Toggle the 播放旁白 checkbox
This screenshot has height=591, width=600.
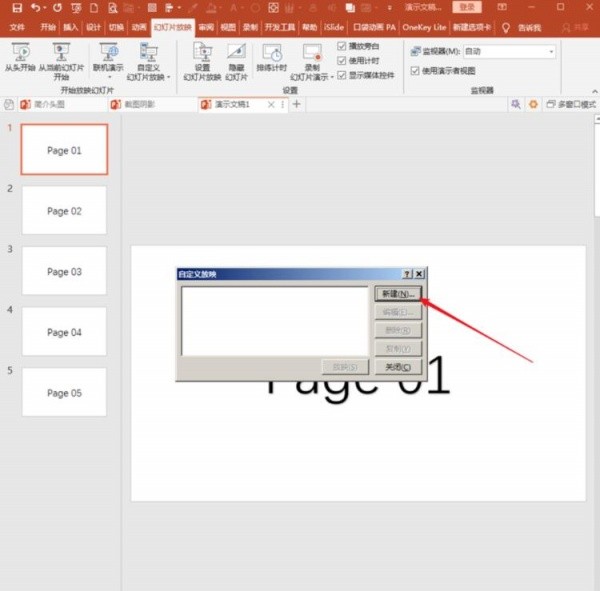(x=341, y=46)
